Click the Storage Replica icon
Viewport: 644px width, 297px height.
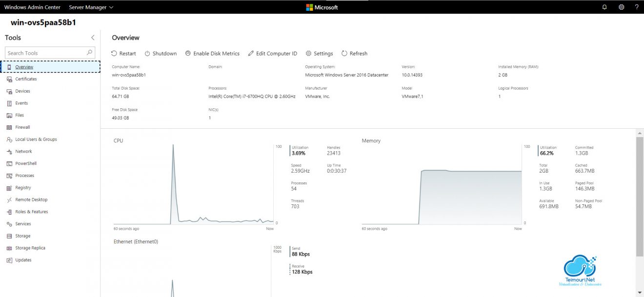[9, 248]
